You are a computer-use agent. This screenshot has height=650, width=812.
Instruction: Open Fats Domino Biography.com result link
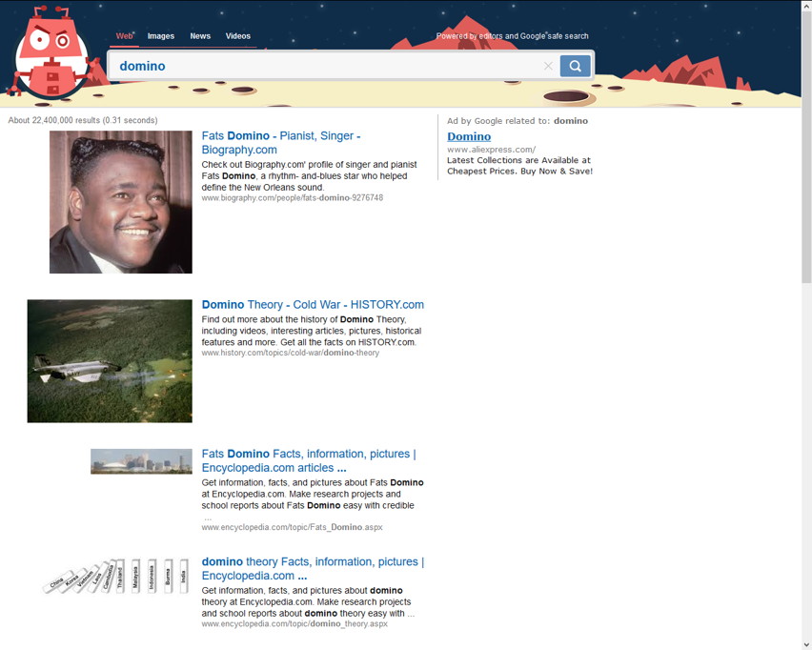click(x=281, y=142)
